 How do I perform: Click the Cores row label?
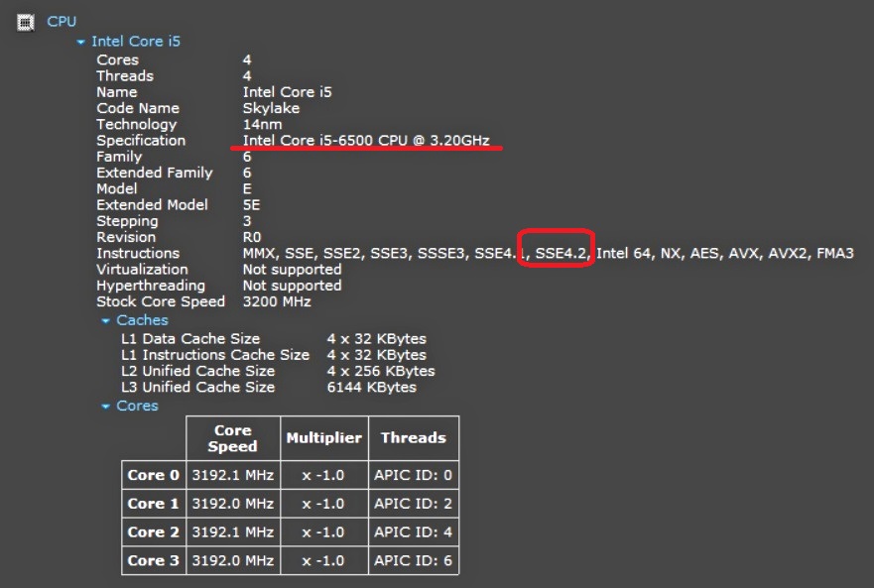tap(118, 59)
